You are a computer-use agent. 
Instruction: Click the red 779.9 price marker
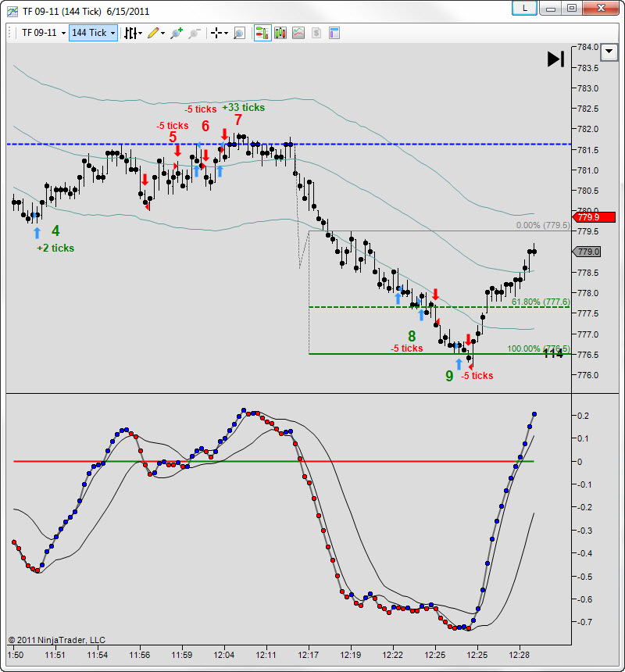[594, 217]
